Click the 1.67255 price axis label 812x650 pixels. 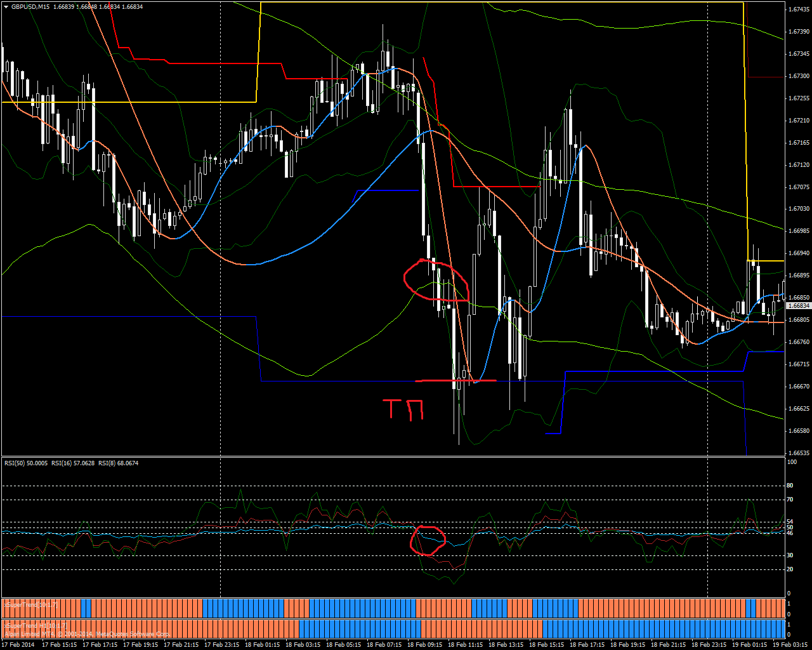pos(798,98)
